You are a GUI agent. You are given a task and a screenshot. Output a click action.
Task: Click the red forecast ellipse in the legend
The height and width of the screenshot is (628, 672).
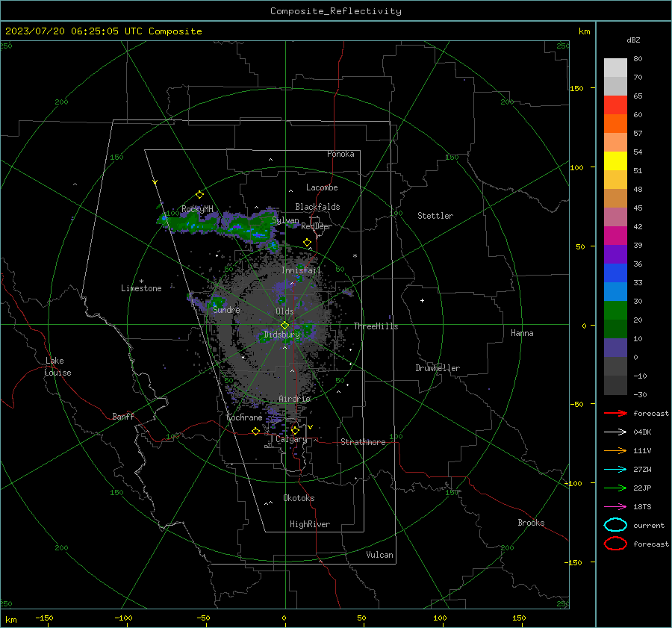tap(615, 544)
